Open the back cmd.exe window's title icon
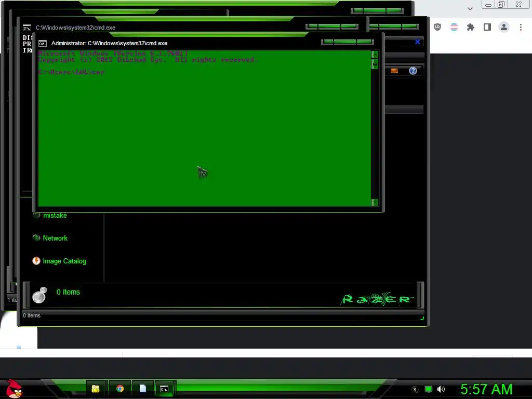This screenshot has height=399, width=532. [27, 28]
